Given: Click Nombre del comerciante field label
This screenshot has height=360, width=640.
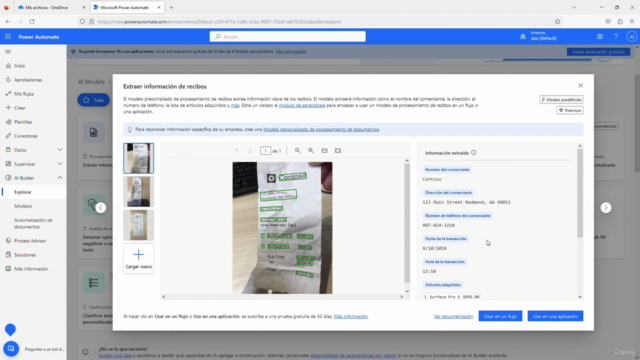Looking at the screenshot, I should pos(447,169).
